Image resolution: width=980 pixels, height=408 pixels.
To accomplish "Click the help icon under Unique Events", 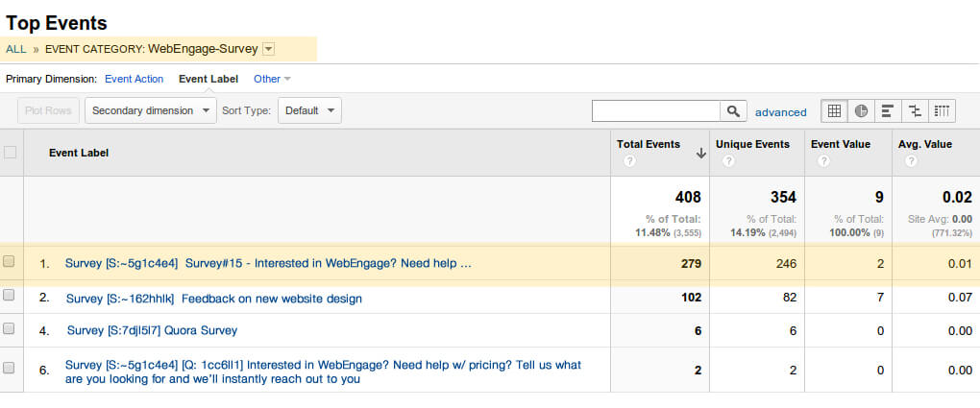I will point(728,161).
